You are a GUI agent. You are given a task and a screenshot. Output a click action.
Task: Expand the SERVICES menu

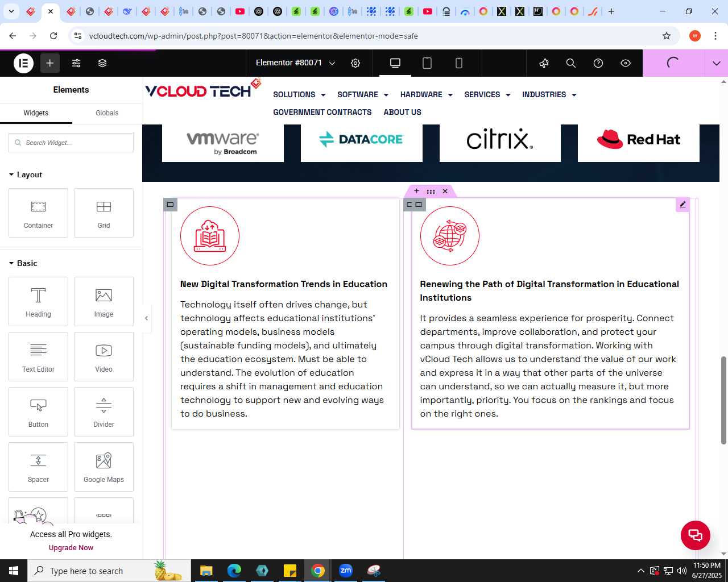487,94
